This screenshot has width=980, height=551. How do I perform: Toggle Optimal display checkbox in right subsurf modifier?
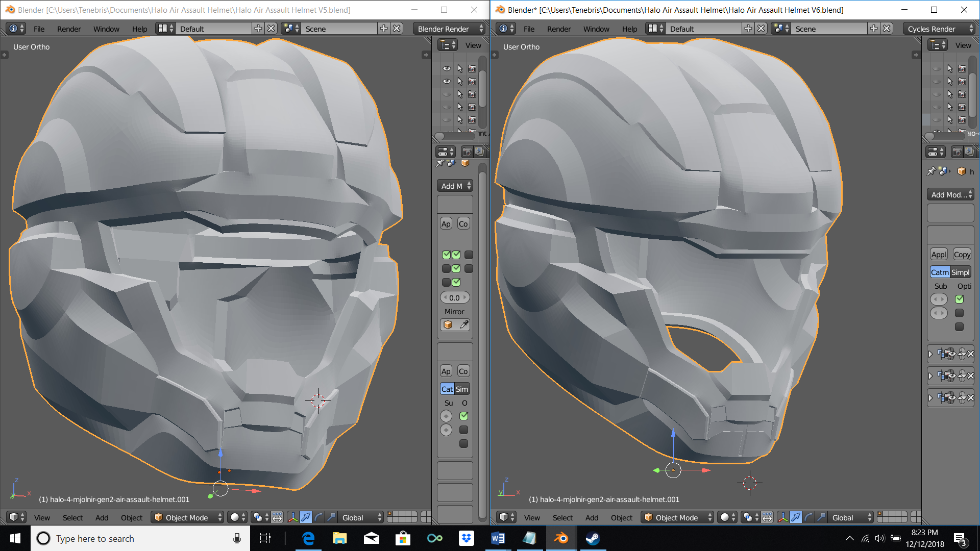960,299
